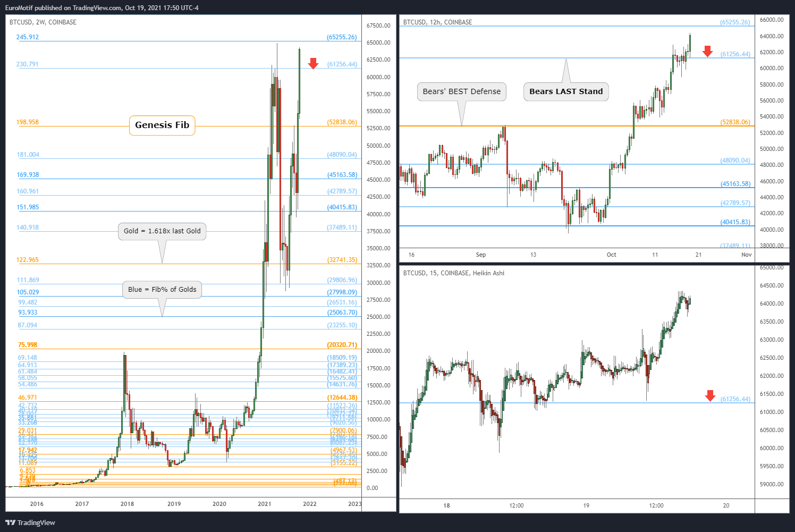The height and width of the screenshot is (532, 795).
Task: Click the 140.918 Fib level label
Action: click(28, 227)
